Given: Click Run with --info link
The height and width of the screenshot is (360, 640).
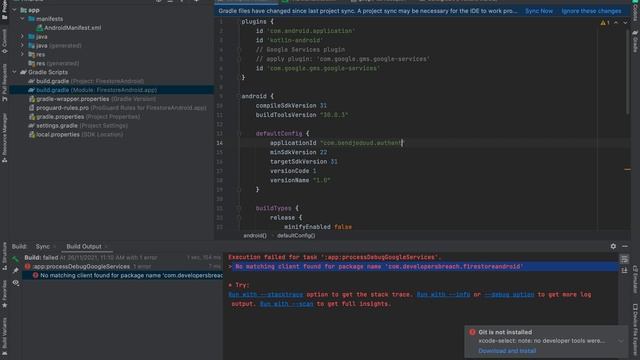Looking at the screenshot, I should [x=443, y=294].
